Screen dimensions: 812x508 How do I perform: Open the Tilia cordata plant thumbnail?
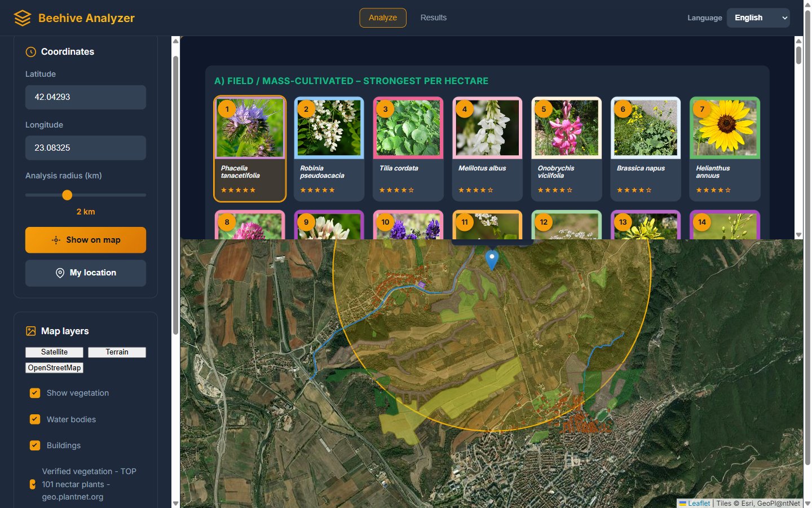tap(408, 128)
